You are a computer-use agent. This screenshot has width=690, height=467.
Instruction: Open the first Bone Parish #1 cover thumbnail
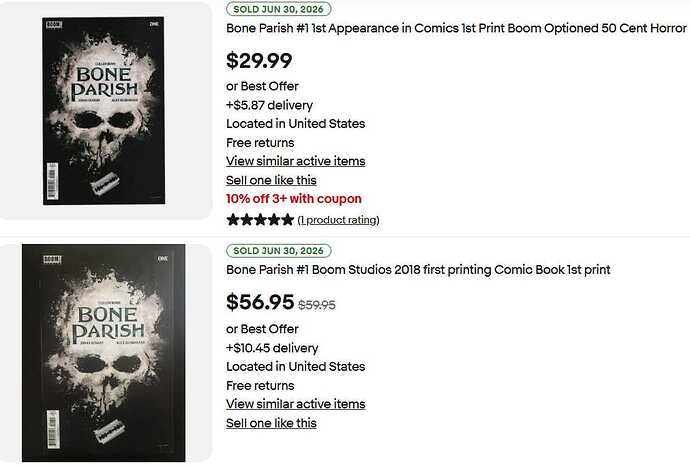pos(104,111)
